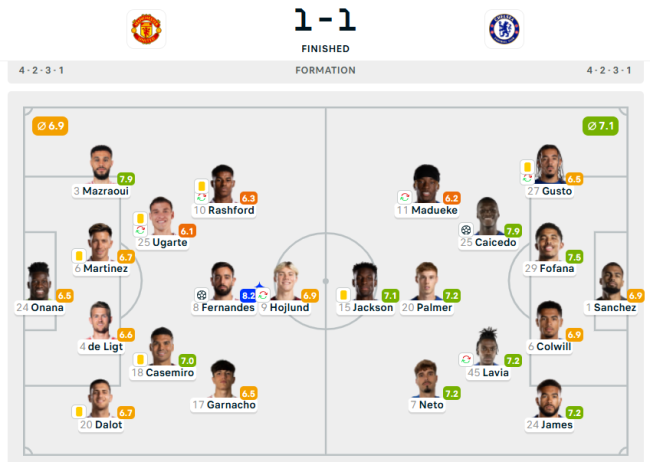
Task: Click Jackson's yellow card icon
Action: tap(343, 295)
